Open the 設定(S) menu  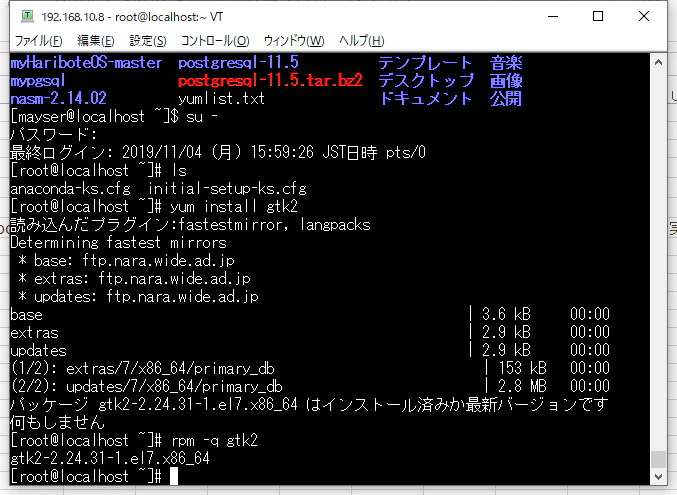(x=148, y=41)
